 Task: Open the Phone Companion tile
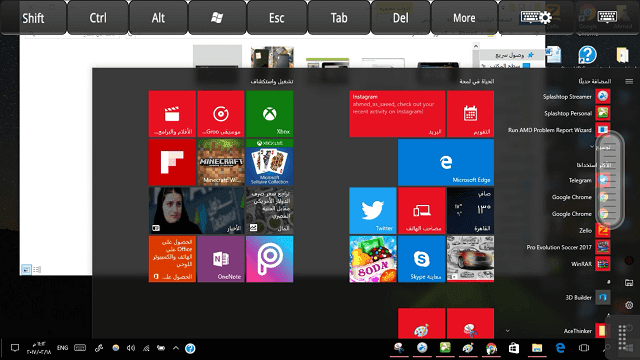pos(421,211)
